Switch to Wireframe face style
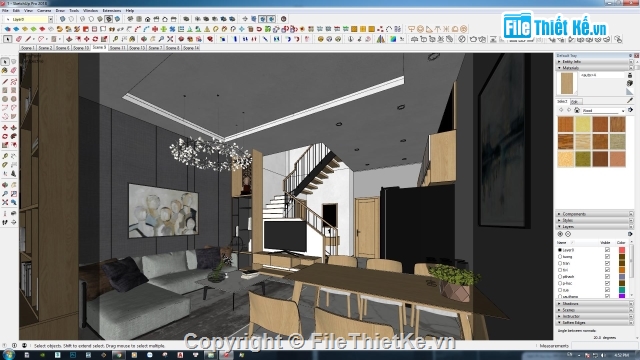Viewport: 640px width, 360px height. [82, 19]
